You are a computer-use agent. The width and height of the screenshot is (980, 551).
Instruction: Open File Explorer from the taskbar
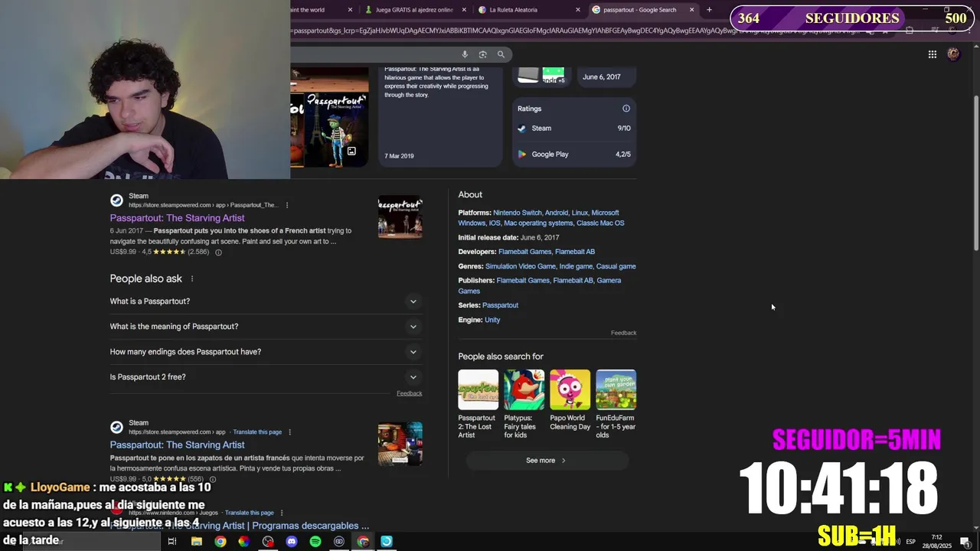coord(197,542)
